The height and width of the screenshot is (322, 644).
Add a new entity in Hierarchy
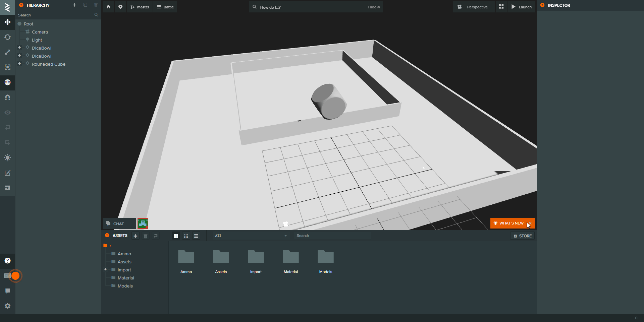[x=74, y=5]
